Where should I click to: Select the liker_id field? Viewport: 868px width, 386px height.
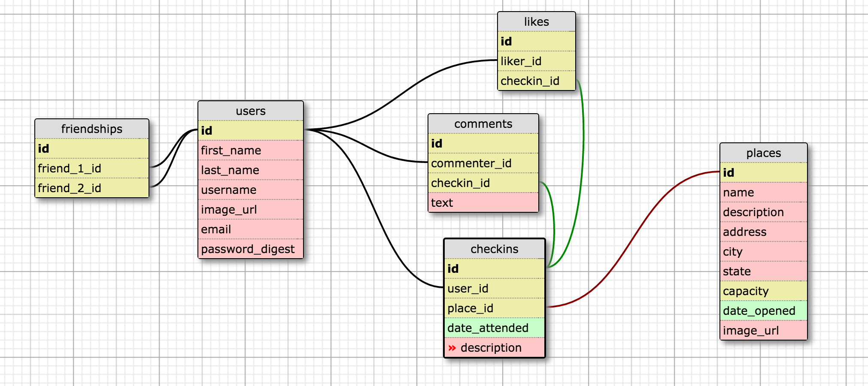537,61
